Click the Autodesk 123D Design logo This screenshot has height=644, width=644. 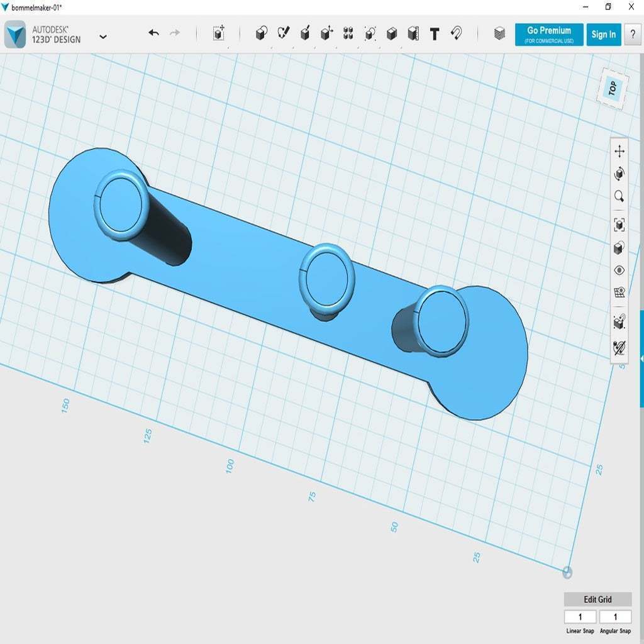pyautogui.click(x=15, y=35)
